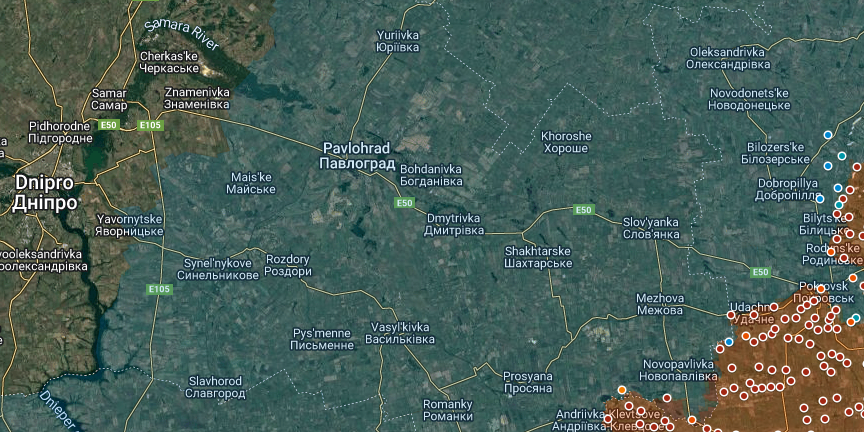Click the blue marker southwest of Udachne
This screenshot has width=864, height=432.
click(x=729, y=342)
